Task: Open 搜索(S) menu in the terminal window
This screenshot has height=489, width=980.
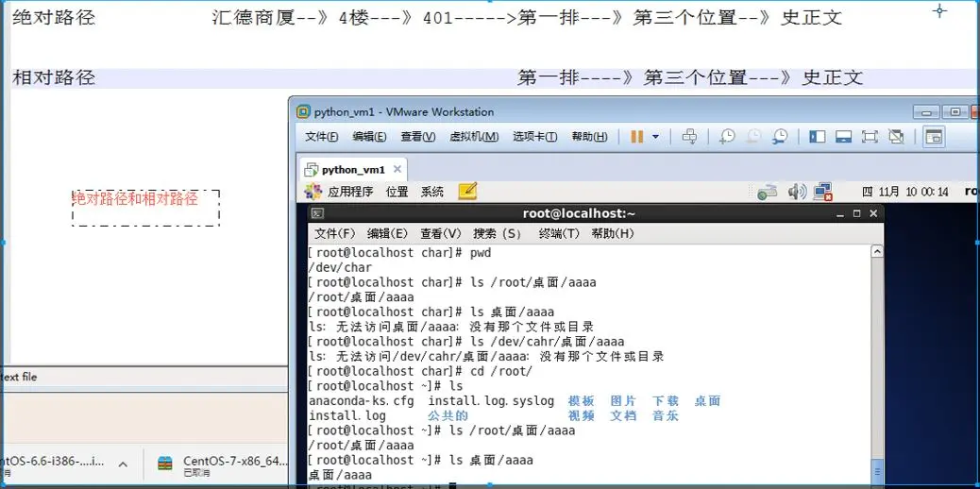Action: (x=498, y=233)
